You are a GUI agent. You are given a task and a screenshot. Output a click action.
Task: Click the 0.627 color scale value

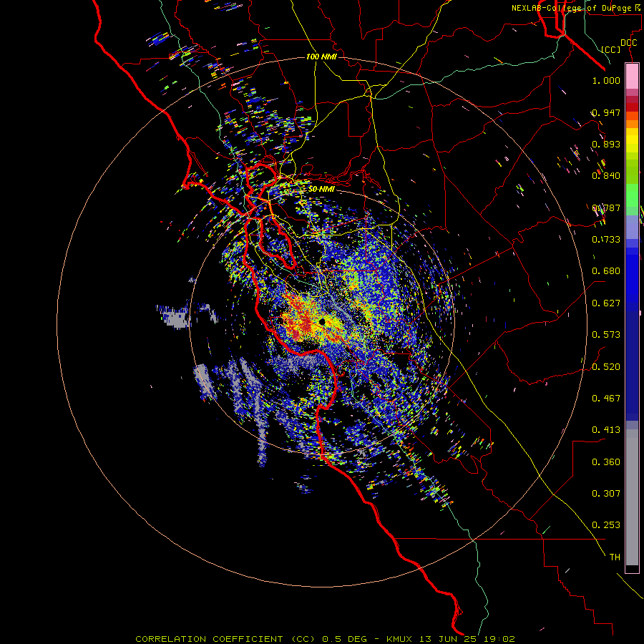click(x=606, y=303)
